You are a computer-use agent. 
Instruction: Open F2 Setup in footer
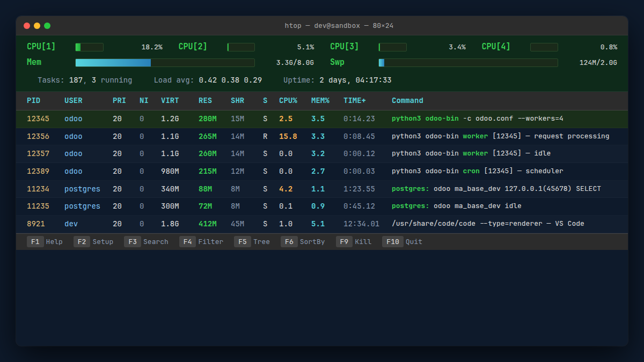[93, 242]
